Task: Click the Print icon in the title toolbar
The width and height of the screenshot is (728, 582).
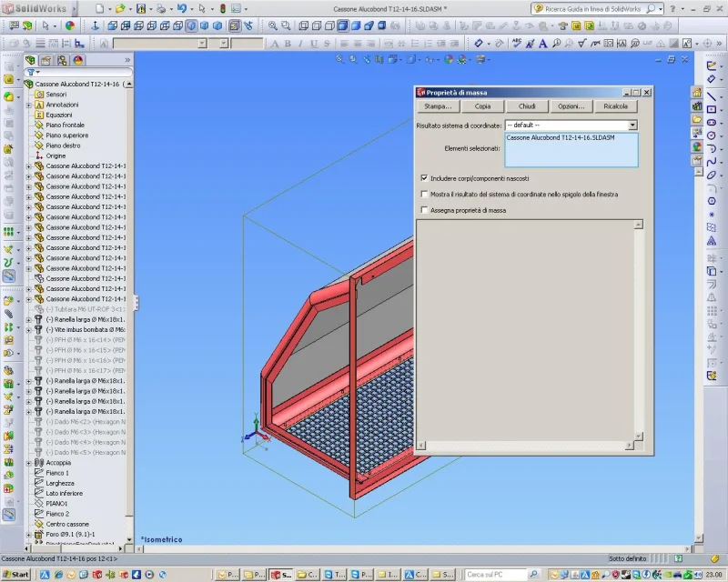Action: 161,8
